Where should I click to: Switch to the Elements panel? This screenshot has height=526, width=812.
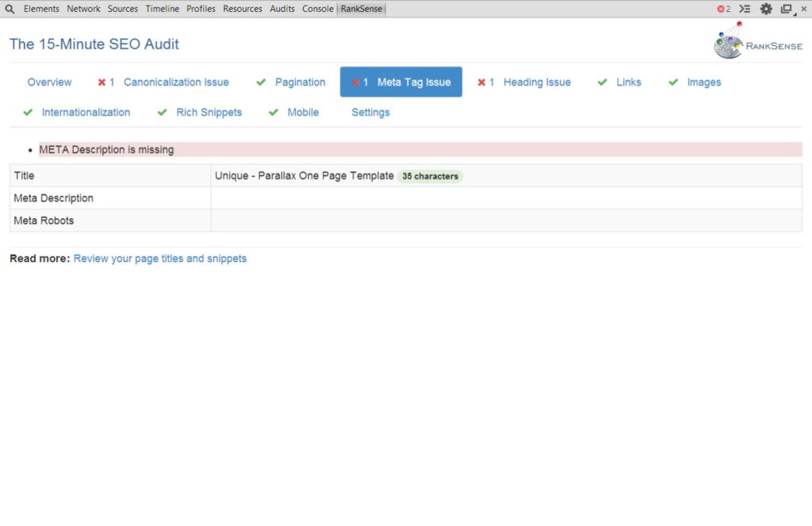pyautogui.click(x=41, y=9)
